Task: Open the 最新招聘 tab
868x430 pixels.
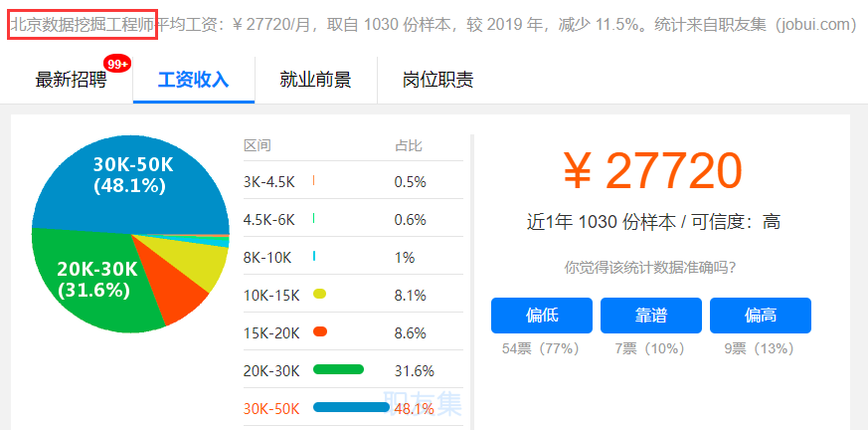Action: click(71, 80)
